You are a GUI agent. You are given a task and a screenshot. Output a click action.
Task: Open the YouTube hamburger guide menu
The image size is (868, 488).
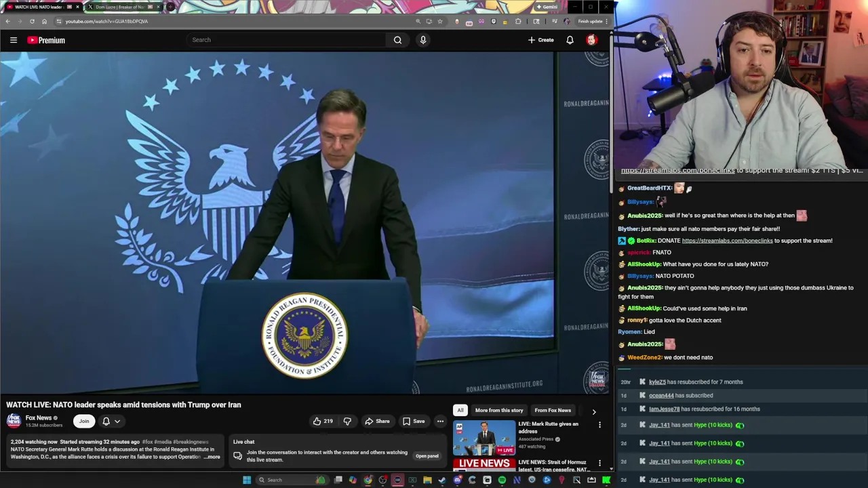13,40
